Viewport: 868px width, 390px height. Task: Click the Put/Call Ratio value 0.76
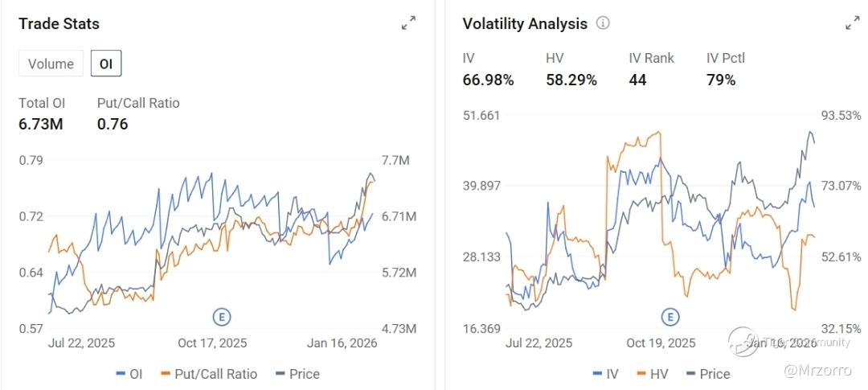(x=113, y=124)
